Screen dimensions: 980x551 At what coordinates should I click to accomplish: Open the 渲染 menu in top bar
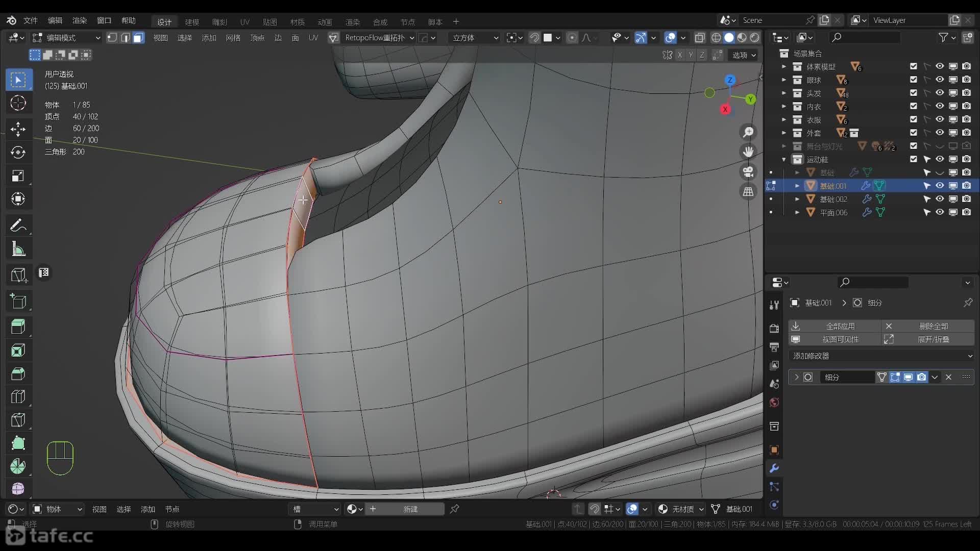pyautogui.click(x=80, y=20)
